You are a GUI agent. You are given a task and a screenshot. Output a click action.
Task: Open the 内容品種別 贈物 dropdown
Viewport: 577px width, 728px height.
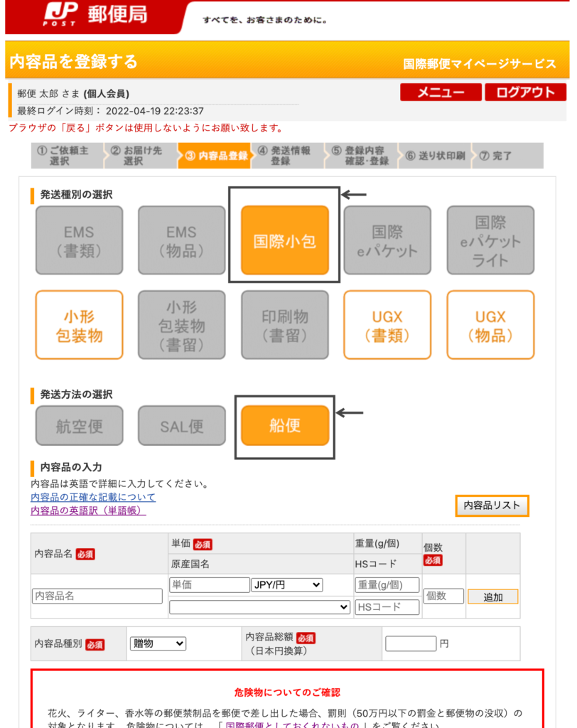(158, 644)
